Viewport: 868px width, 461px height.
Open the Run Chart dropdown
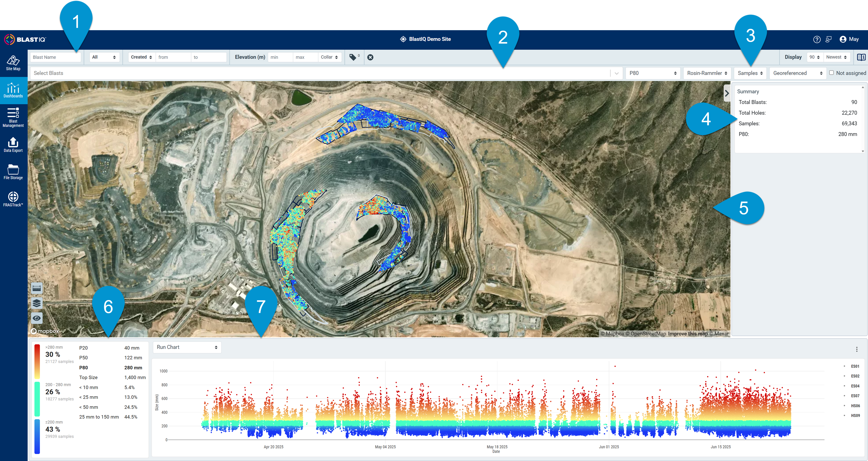point(187,347)
